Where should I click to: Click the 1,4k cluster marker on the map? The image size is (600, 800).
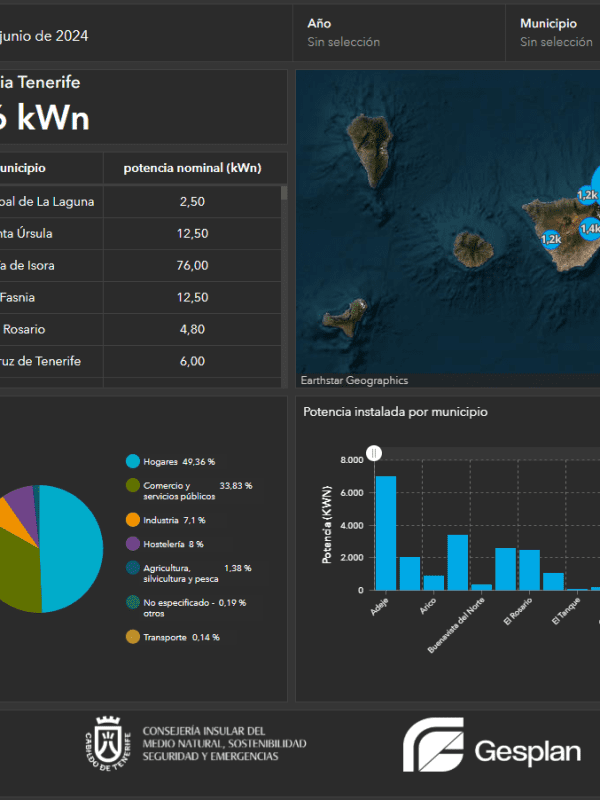click(x=590, y=229)
